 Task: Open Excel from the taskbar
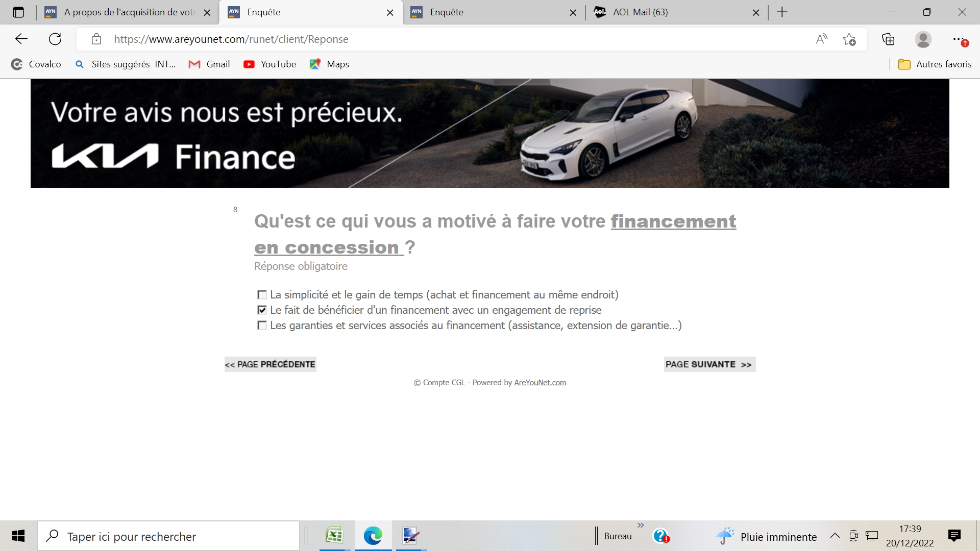[x=334, y=536]
